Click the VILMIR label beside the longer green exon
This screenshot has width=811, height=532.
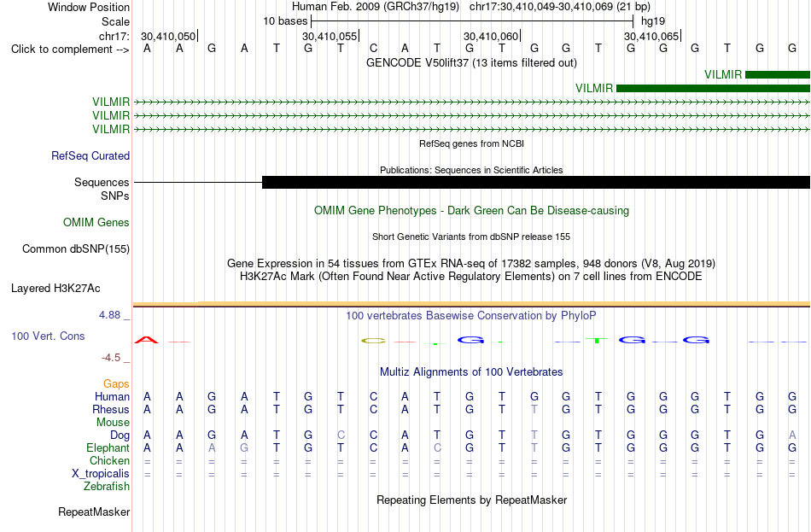(x=594, y=89)
